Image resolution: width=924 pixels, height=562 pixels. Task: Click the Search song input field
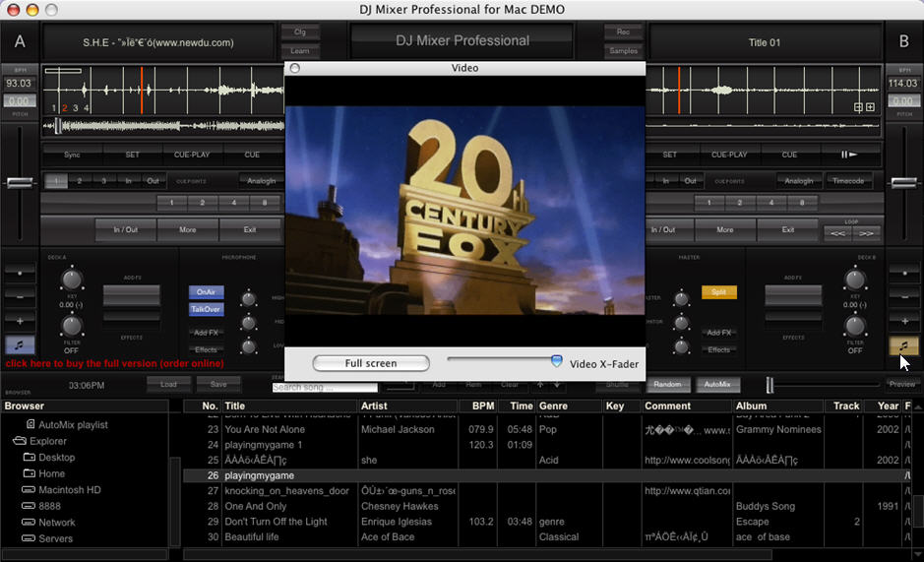coord(325,388)
